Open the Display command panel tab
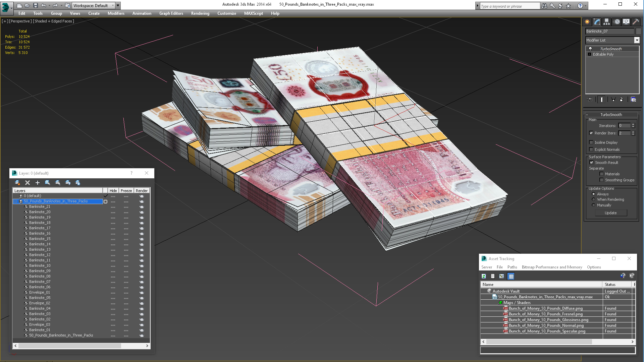Screen dimensions: 644x362 pyautogui.click(x=626, y=22)
